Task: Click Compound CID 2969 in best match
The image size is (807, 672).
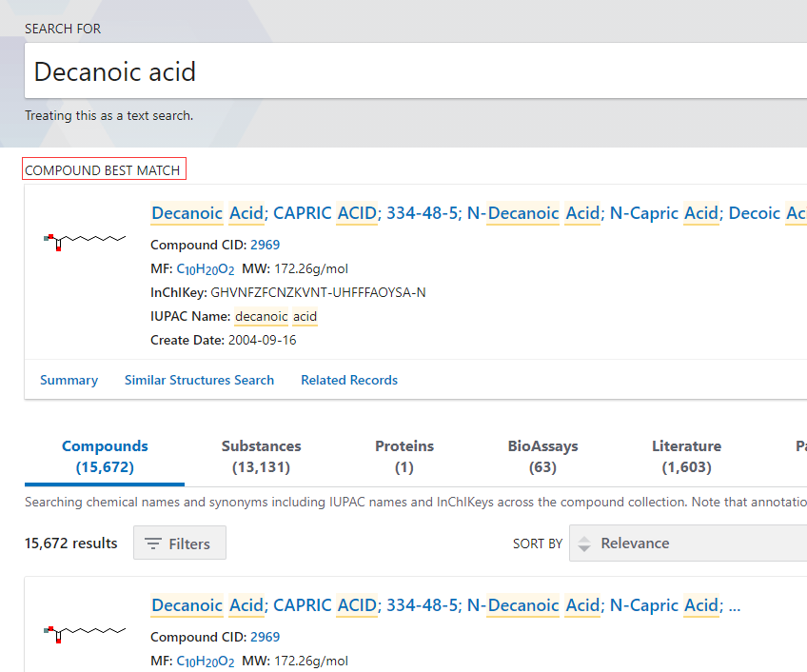Action: click(265, 245)
